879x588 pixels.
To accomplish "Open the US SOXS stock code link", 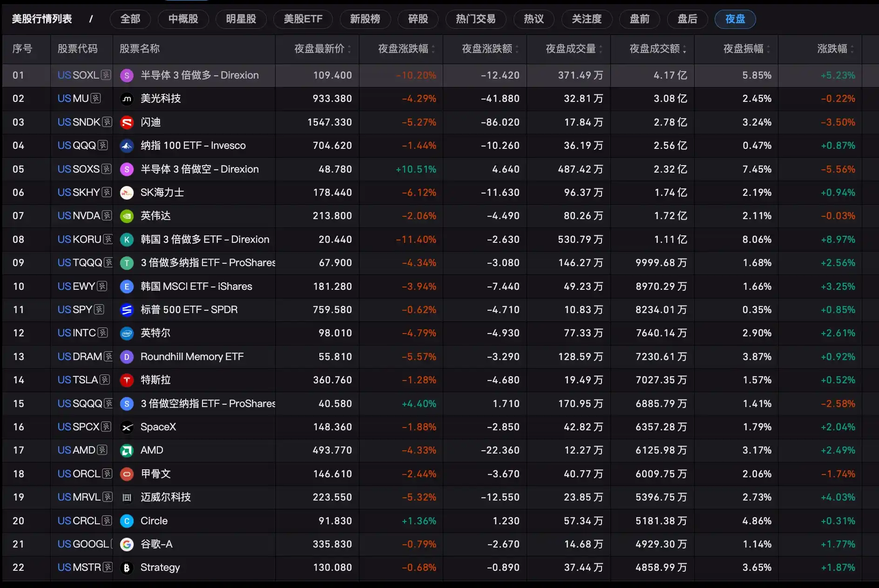I will coord(78,169).
